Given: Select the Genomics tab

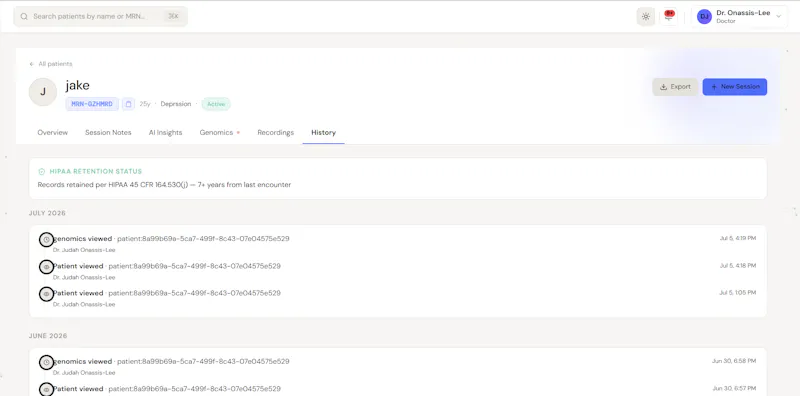Looking at the screenshot, I should click(x=219, y=133).
